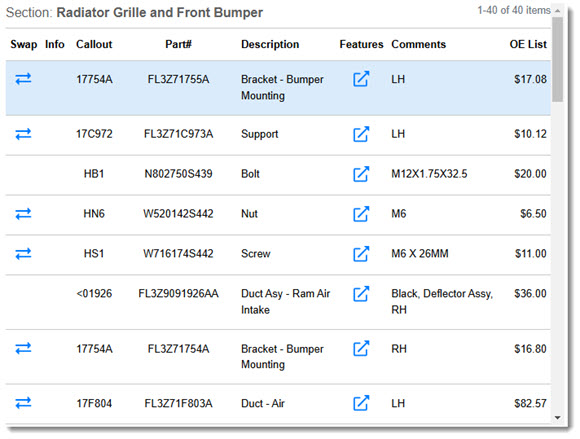Screen dimensions: 580x439
Task: Open features for Screw M6 X 26MM
Action: coord(361,254)
